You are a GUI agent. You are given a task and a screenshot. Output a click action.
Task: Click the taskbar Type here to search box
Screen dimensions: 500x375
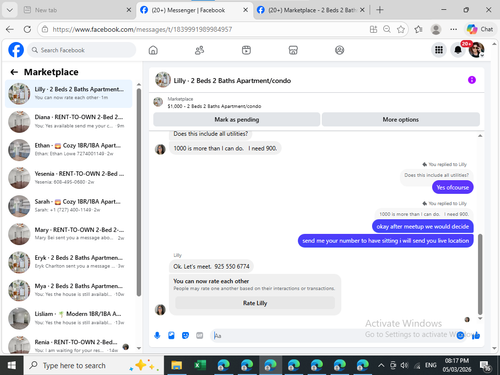[93, 365]
